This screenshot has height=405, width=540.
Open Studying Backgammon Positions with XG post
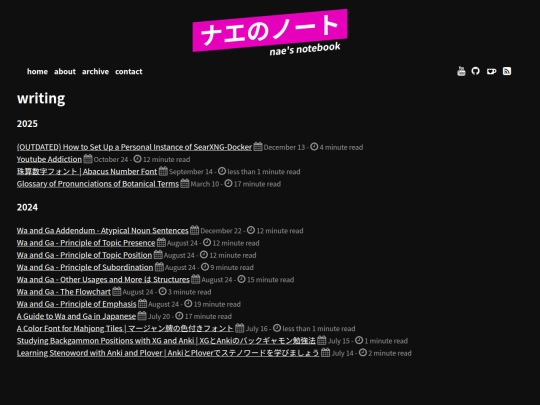click(x=166, y=341)
